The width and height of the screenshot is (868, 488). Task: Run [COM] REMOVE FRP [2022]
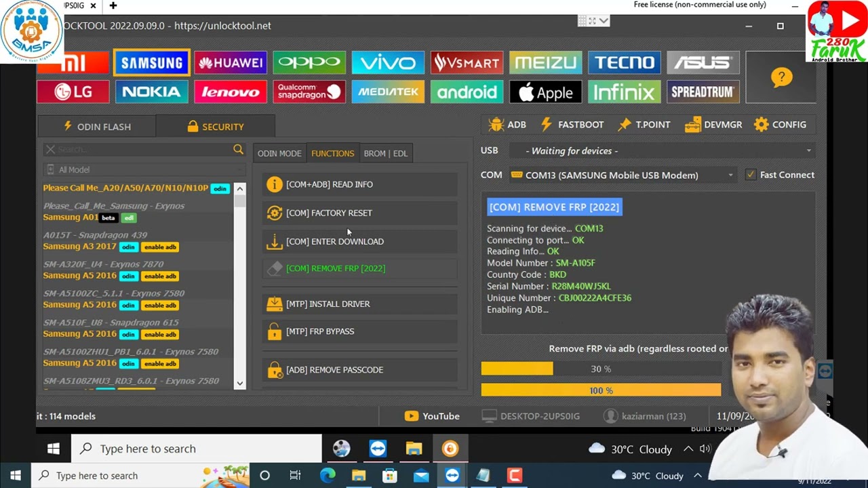pyautogui.click(x=360, y=268)
